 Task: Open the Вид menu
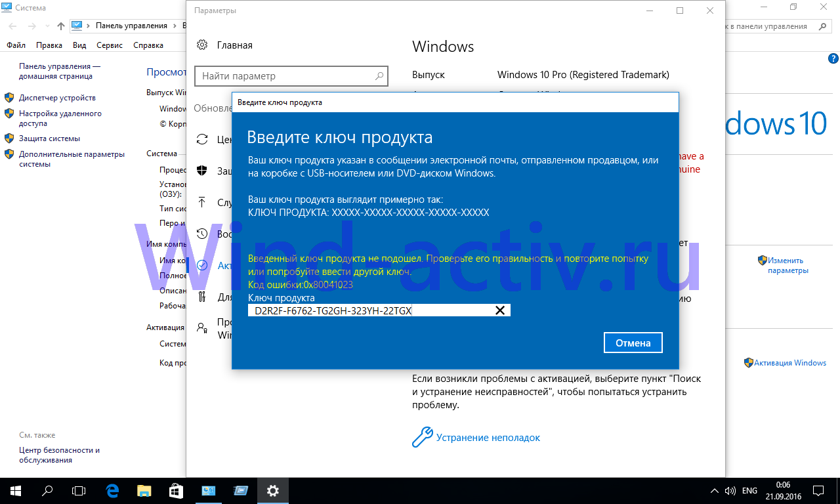79,45
